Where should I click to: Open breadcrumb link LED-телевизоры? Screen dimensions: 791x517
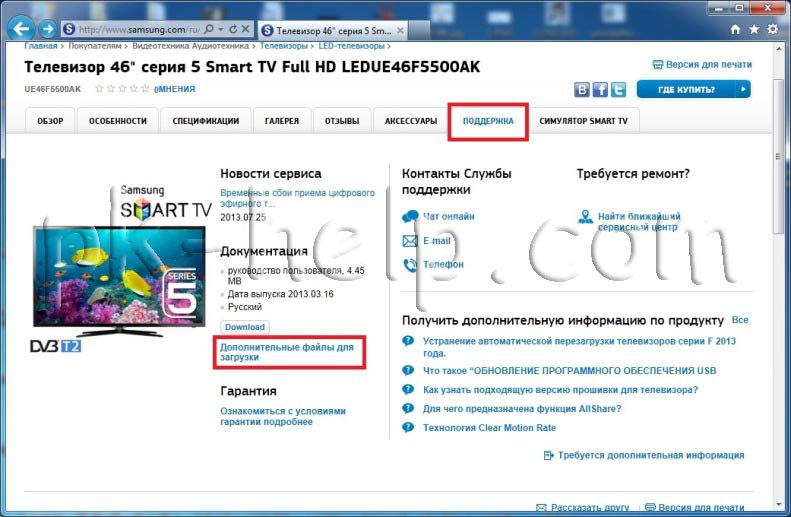(x=351, y=46)
